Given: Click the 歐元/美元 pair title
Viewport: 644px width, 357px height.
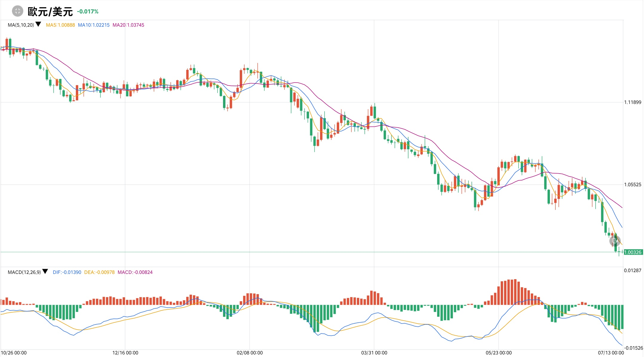Looking at the screenshot, I should 50,12.
